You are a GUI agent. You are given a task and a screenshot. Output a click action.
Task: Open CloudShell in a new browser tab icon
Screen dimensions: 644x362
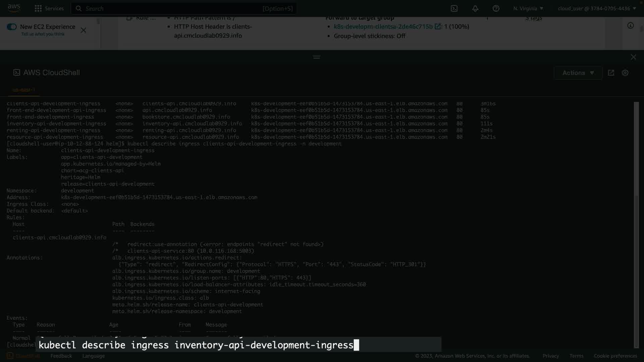coord(611,73)
